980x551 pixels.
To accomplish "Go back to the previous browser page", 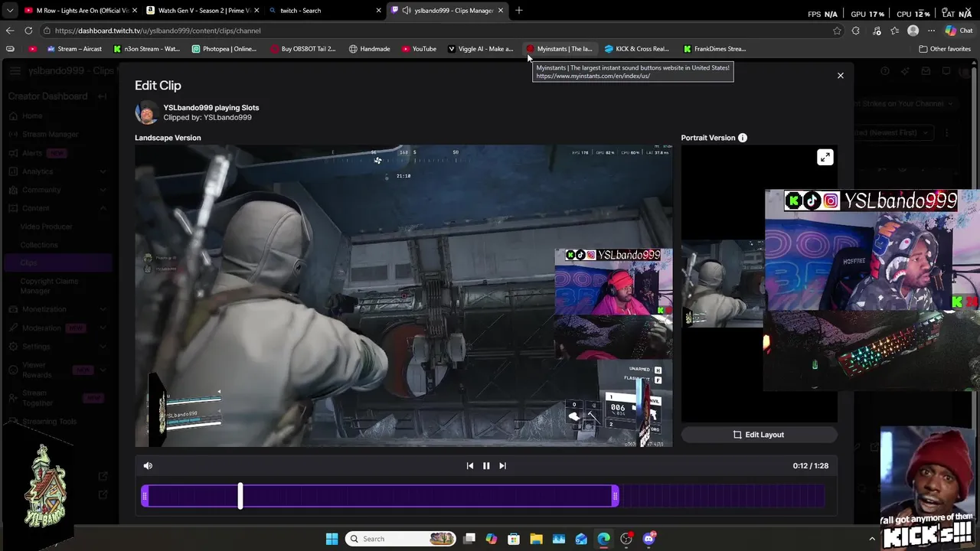I will 10,31.
